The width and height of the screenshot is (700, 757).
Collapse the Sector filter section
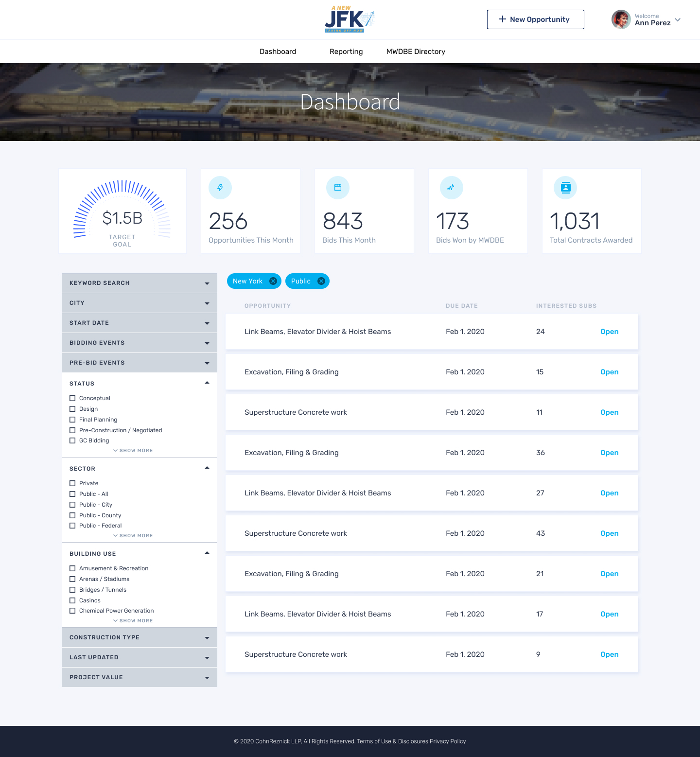[207, 468]
